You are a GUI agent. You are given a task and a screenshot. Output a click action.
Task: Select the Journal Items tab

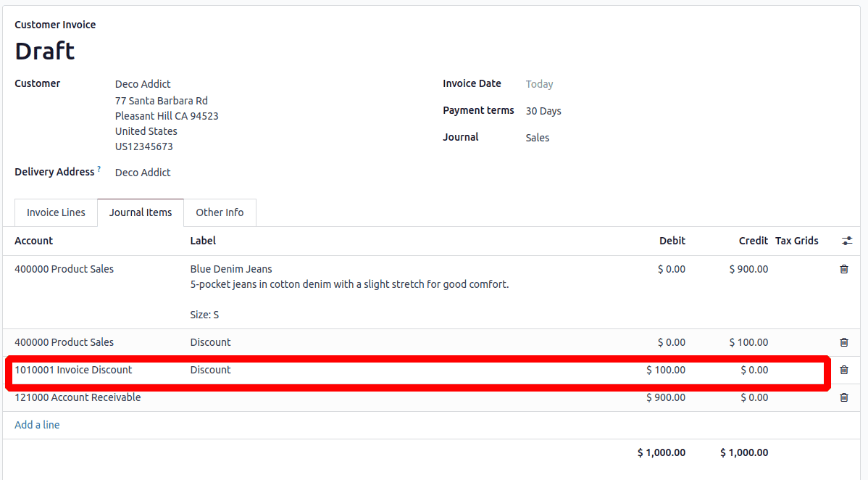(x=141, y=212)
